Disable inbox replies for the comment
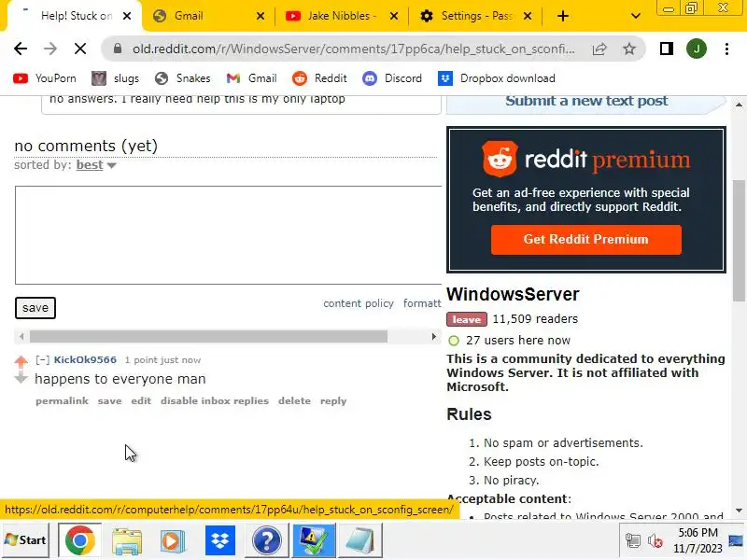This screenshot has width=747, height=560. coord(215,401)
